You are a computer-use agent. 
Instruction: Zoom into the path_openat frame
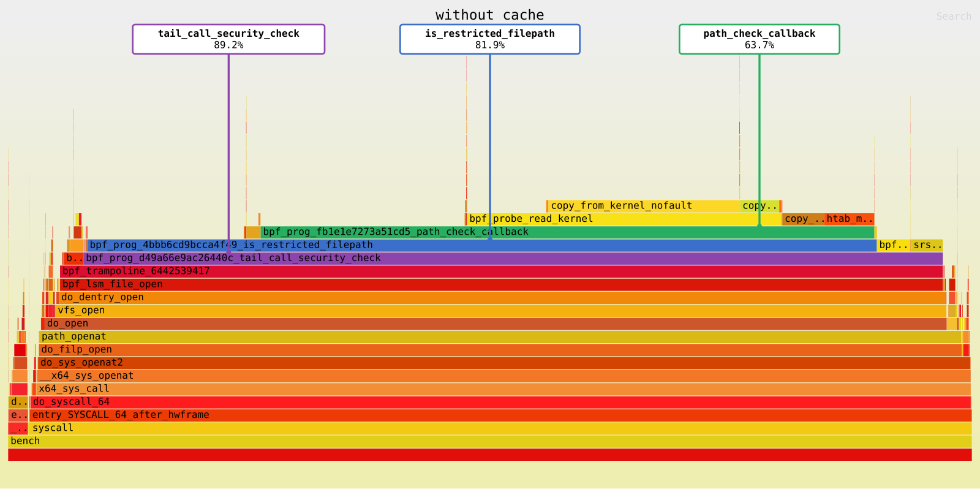500,336
